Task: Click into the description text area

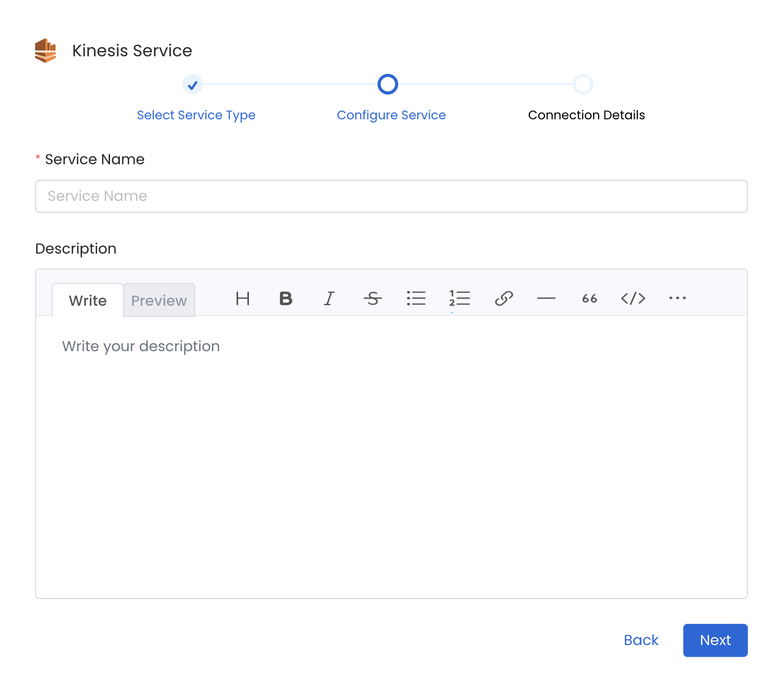Action: (x=391, y=454)
